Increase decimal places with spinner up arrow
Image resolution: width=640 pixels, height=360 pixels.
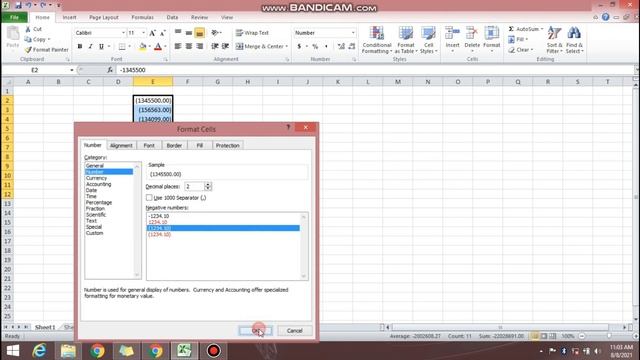pyautogui.click(x=208, y=184)
